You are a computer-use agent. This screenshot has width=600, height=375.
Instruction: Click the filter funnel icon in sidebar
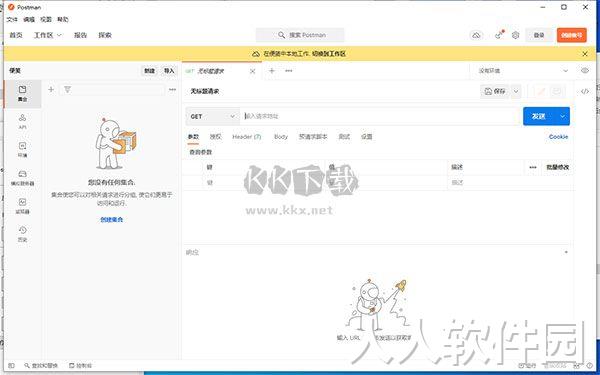67,90
